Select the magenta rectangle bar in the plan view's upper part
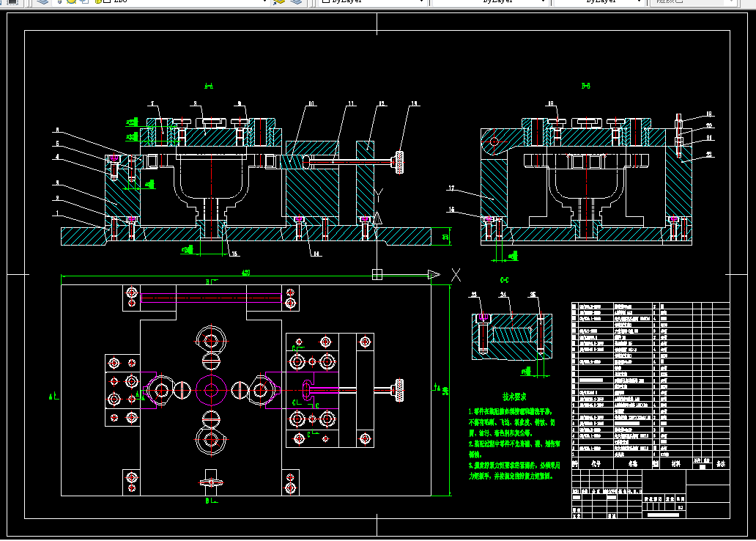Screen dimensions: 756x541 pos(211,298)
